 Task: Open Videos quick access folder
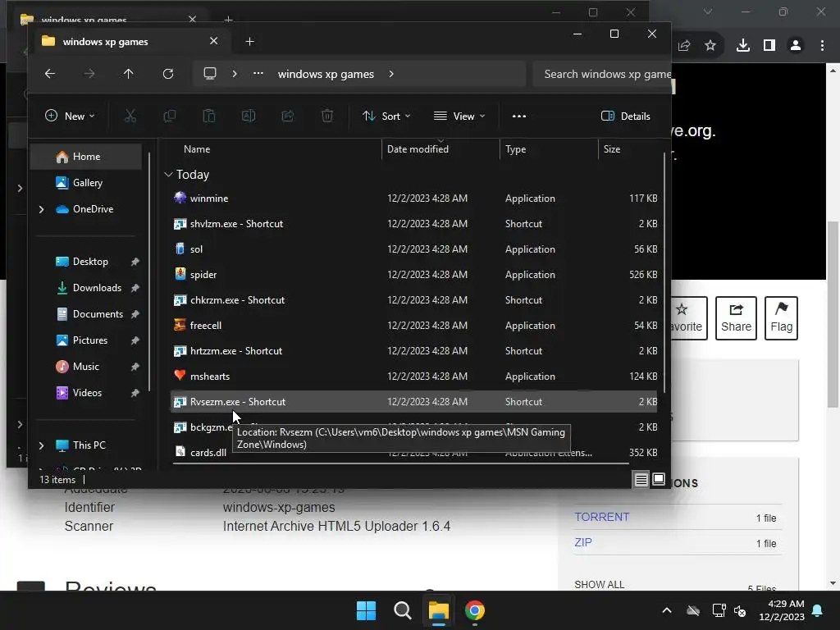(x=87, y=393)
